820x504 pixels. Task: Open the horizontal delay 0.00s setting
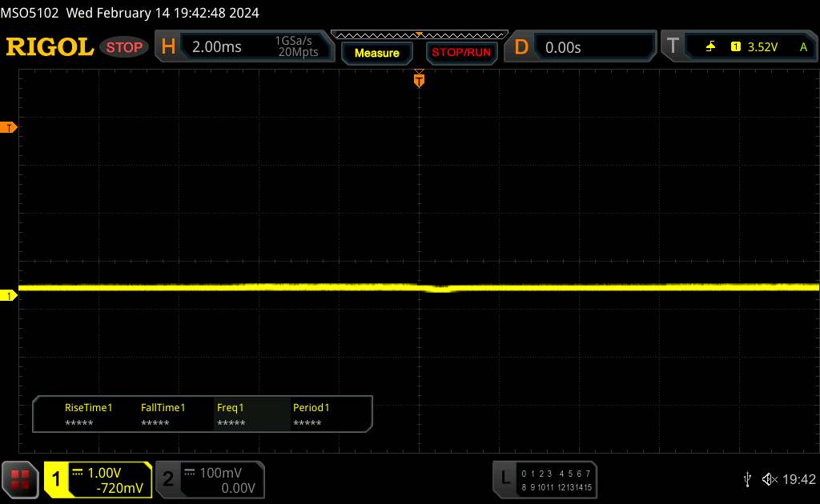coord(581,47)
